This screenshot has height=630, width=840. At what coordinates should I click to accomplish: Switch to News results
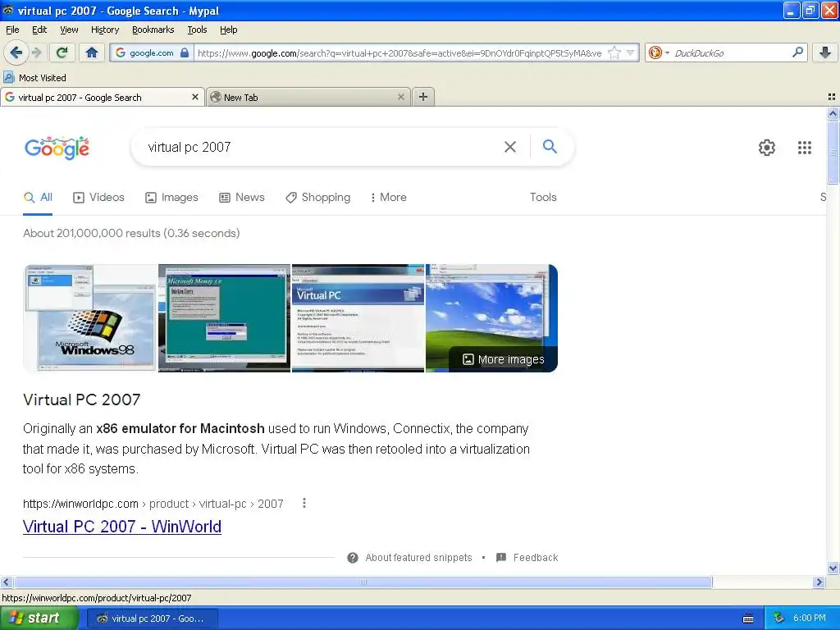click(242, 197)
